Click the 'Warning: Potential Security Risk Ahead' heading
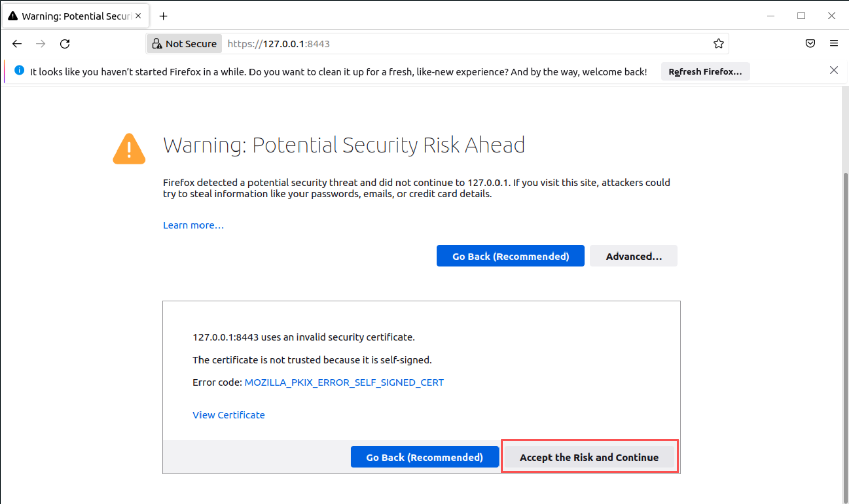This screenshot has height=504, width=849. [x=344, y=145]
